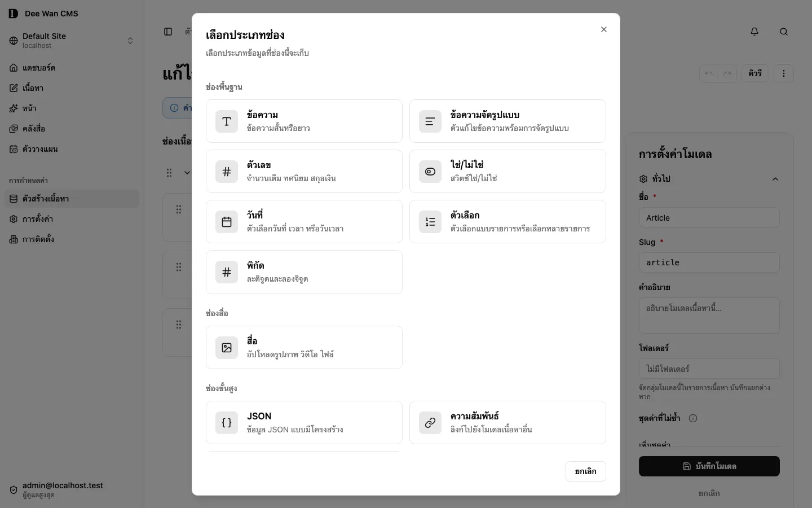Viewport: 812px width, 508px height.
Task: Choose the สื่อ media field card
Action: pos(304,348)
